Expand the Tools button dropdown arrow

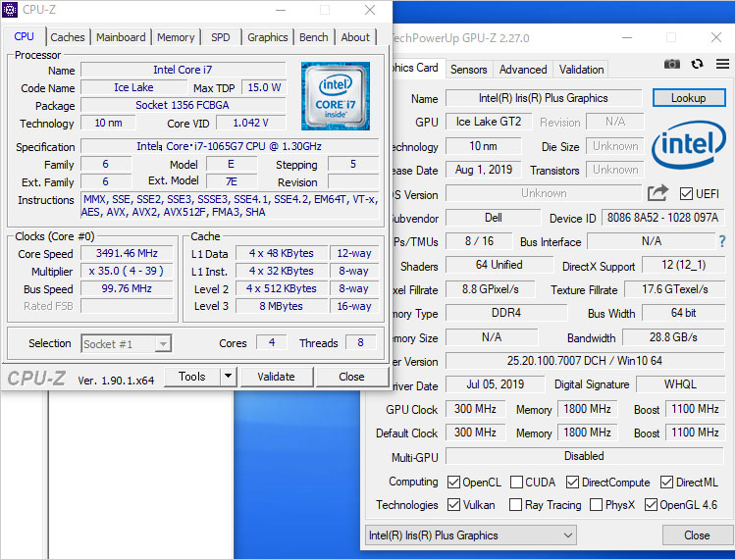pos(228,377)
